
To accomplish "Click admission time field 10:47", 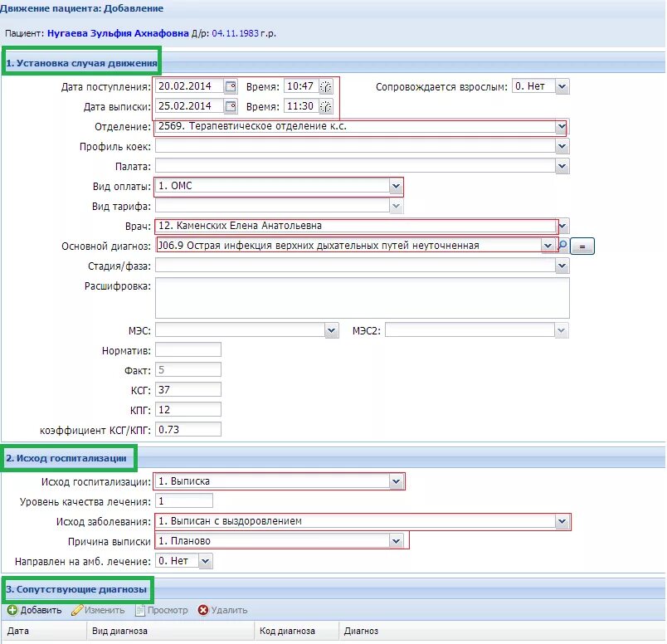I will (x=302, y=86).
